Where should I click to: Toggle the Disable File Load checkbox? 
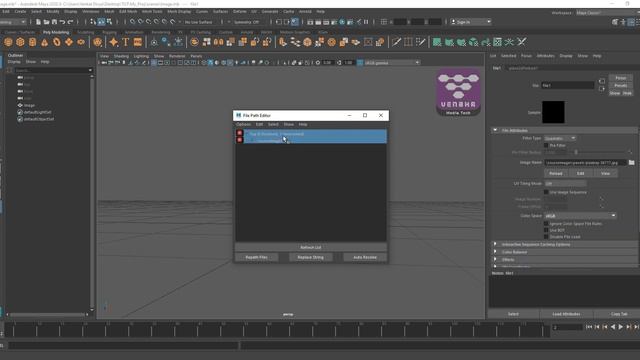pyautogui.click(x=546, y=237)
